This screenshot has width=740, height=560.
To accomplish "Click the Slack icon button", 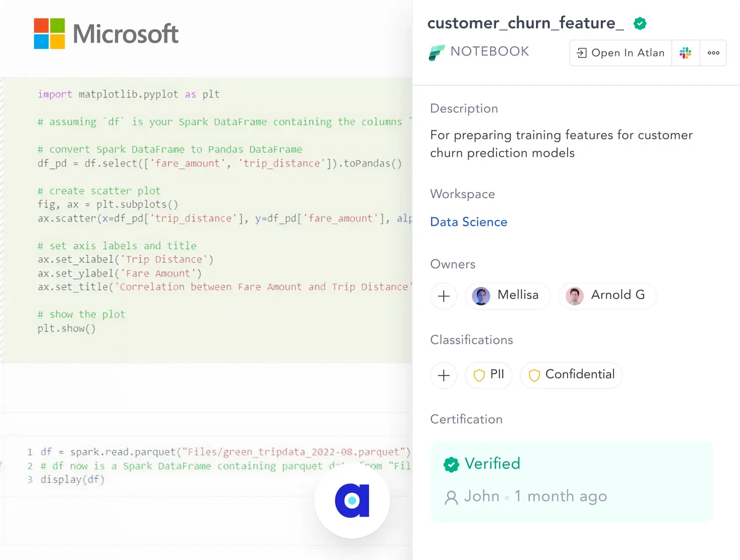I will tap(685, 53).
